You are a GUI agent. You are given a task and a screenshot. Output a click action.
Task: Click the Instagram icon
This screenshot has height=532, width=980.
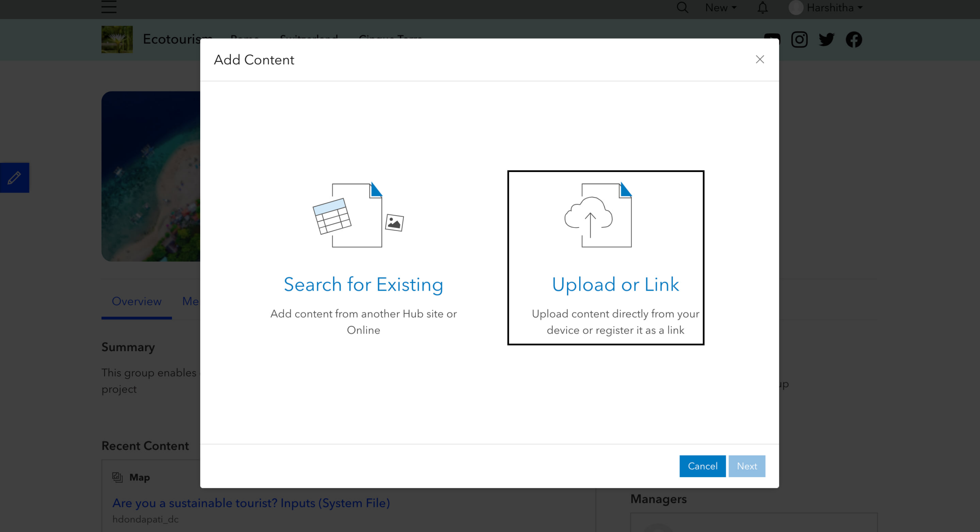point(799,39)
